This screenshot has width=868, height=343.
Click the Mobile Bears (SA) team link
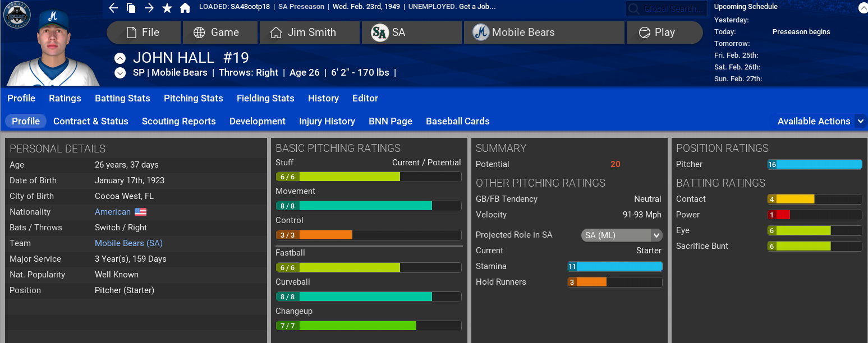click(128, 243)
